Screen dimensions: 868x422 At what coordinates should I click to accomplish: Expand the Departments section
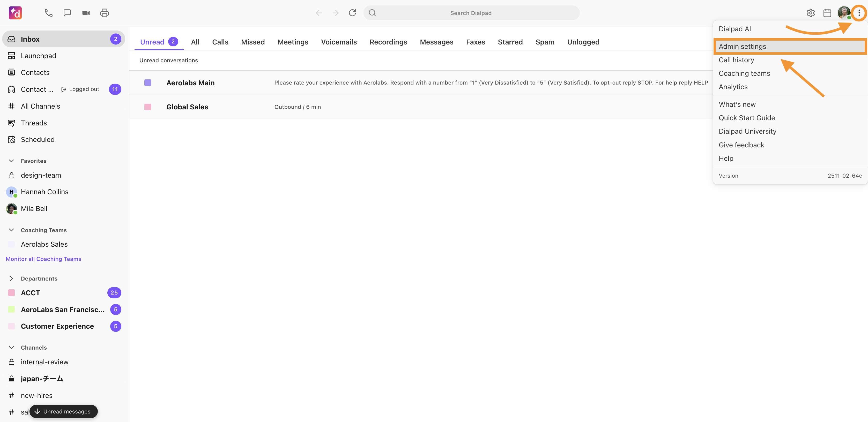pos(11,278)
